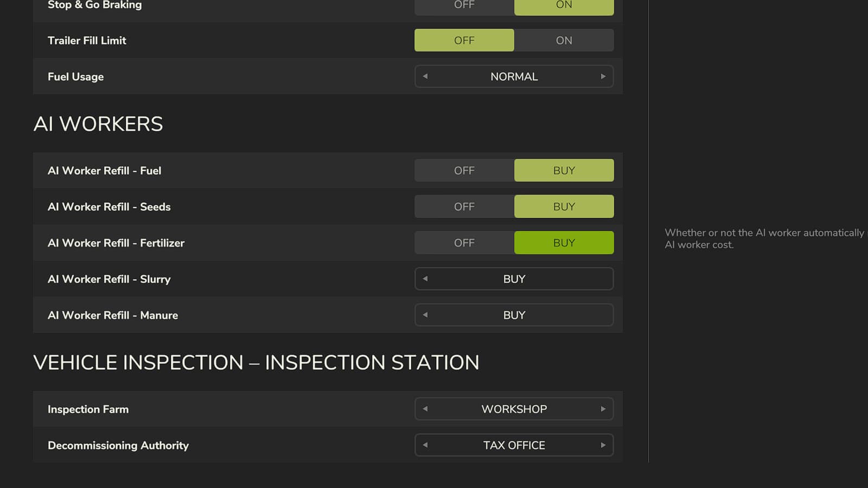The width and height of the screenshot is (868, 488).
Task: Open the Inspection Farm WORKSHOP value box
Action: (x=514, y=409)
